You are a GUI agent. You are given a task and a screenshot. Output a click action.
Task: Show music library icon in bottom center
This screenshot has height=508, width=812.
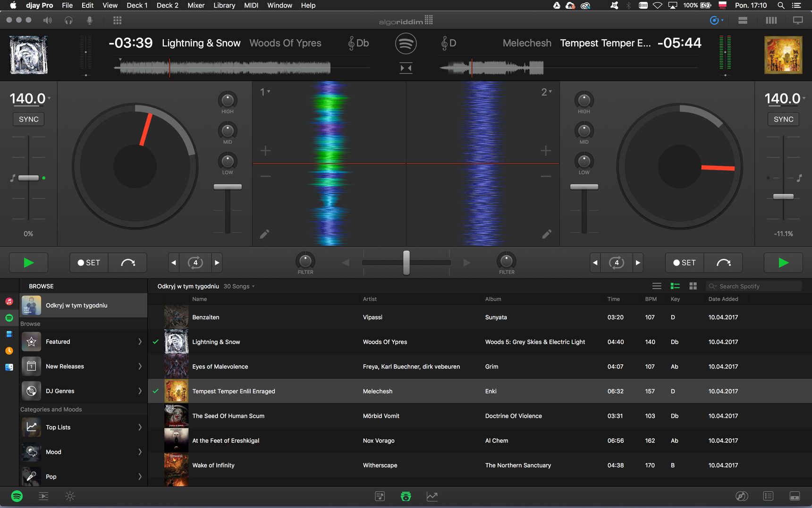(380, 496)
